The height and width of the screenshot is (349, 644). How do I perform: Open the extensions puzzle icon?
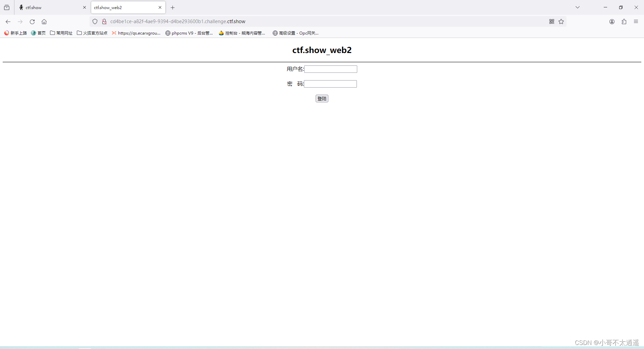(x=624, y=21)
